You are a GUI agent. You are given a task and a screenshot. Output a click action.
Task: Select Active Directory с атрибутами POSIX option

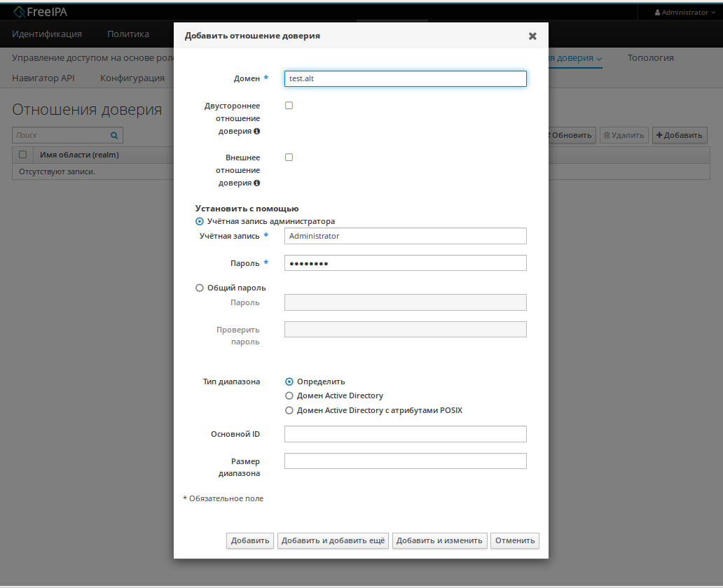tap(289, 411)
